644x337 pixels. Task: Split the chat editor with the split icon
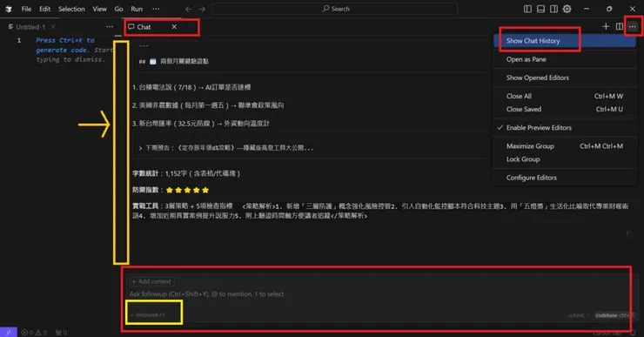pos(620,27)
